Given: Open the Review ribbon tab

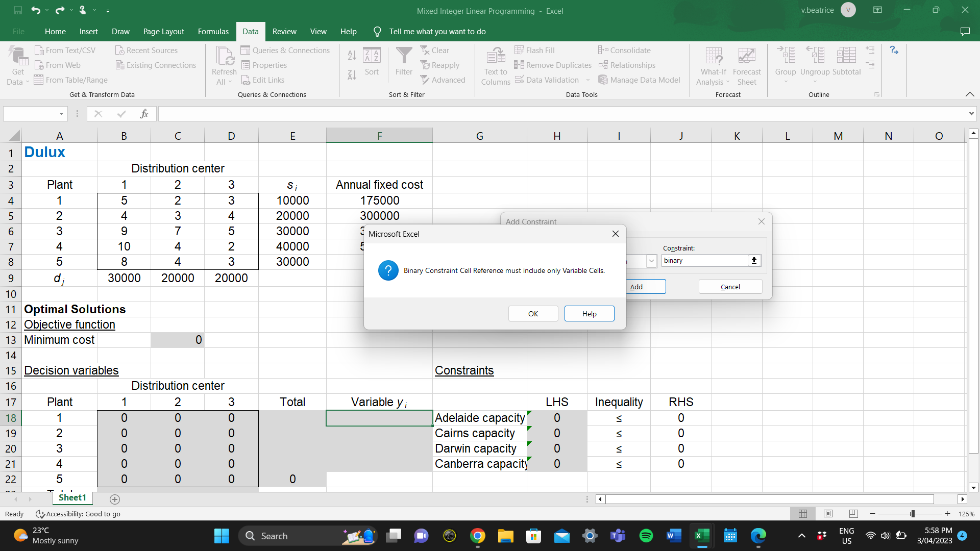Looking at the screenshot, I should tap(284, 31).
